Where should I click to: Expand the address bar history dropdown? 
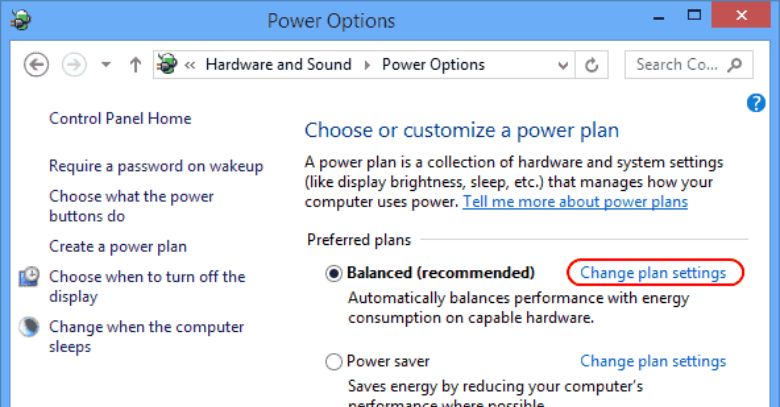(563, 65)
